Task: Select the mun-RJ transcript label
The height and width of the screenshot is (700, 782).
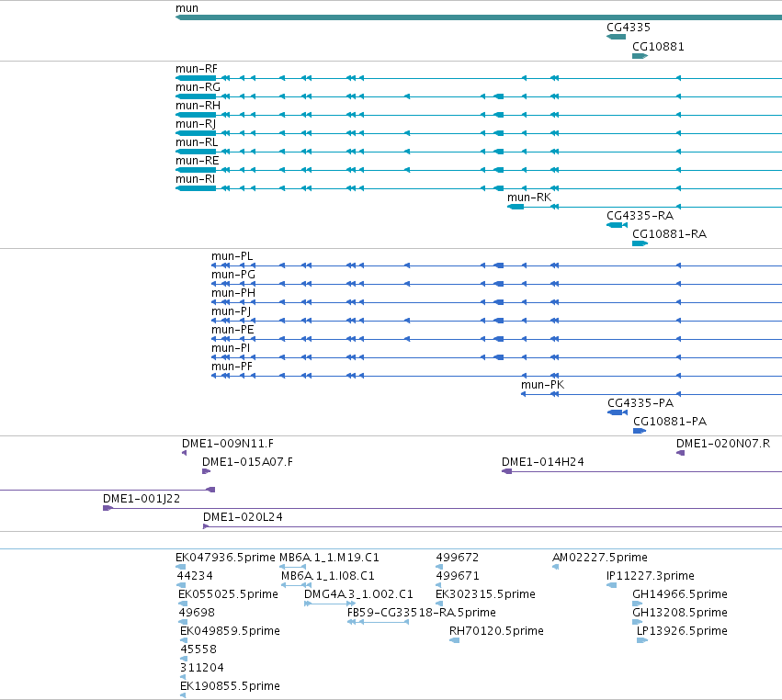Action: [x=196, y=124]
